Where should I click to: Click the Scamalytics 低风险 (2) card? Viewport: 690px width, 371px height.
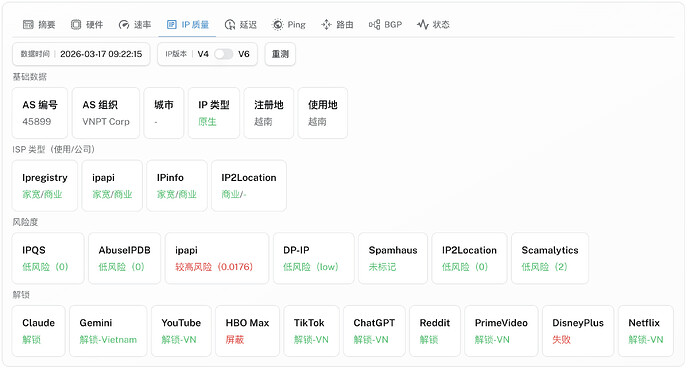tap(550, 258)
